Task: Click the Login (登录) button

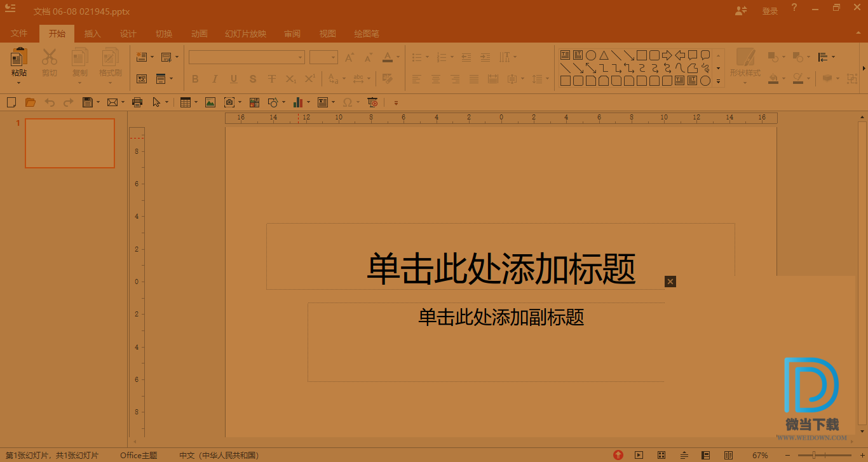Action: (x=770, y=11)
